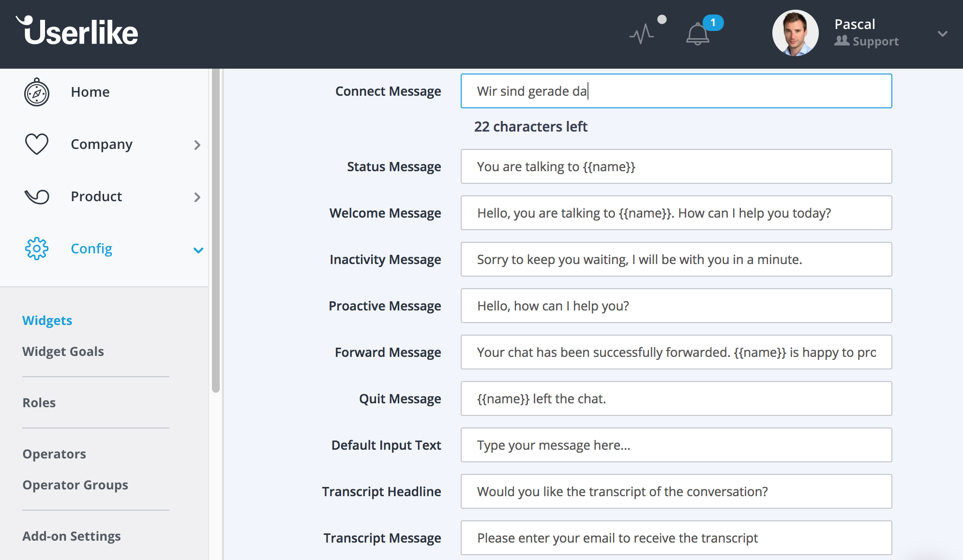
Task: Click Pascal's profile avatar
Action: tap(795, 33)
